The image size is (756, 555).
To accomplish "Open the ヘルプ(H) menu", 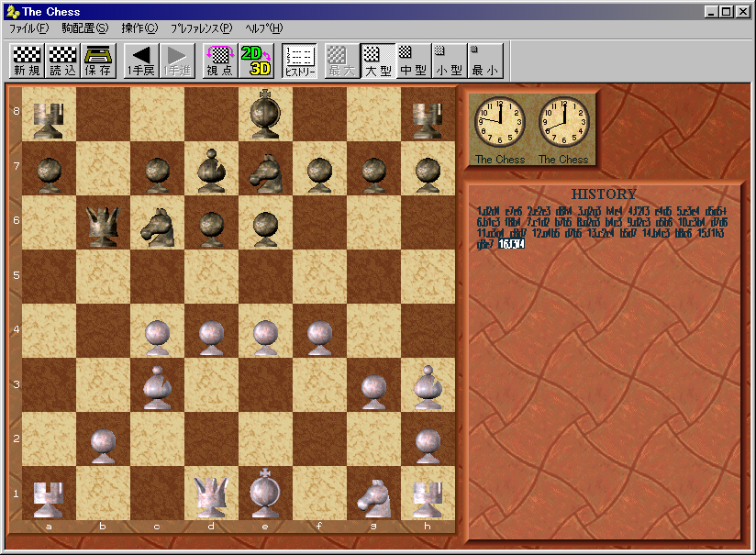I will (264, 28).
